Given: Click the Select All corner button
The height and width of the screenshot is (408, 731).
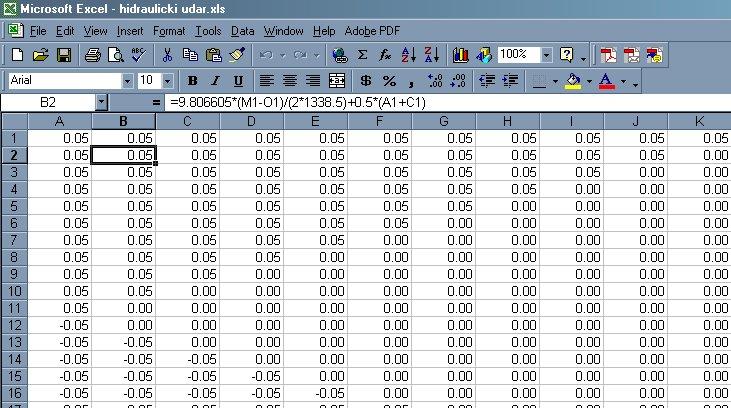Looking at the screenshot, I should point(14,121).
